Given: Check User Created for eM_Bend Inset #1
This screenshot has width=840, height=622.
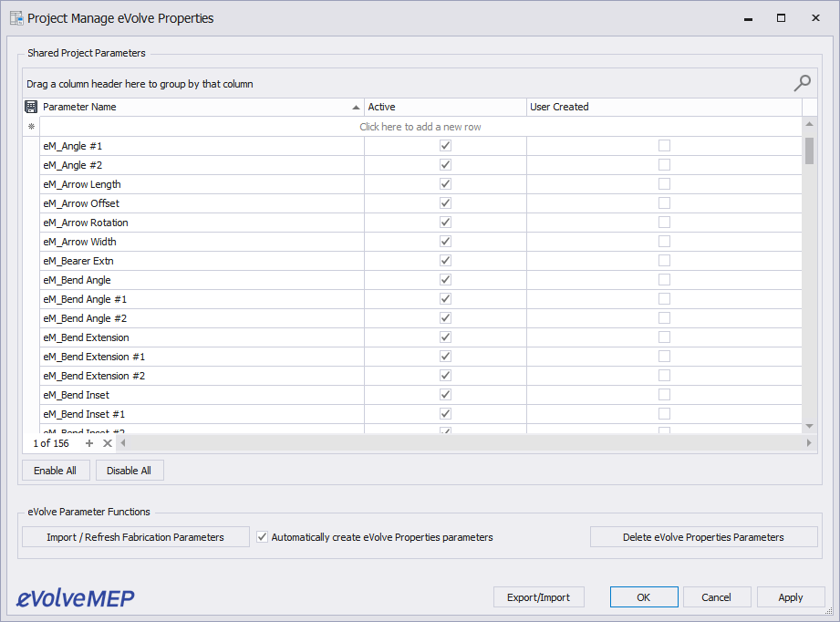Looking at the screenshot, I should [x=664, y=413].
